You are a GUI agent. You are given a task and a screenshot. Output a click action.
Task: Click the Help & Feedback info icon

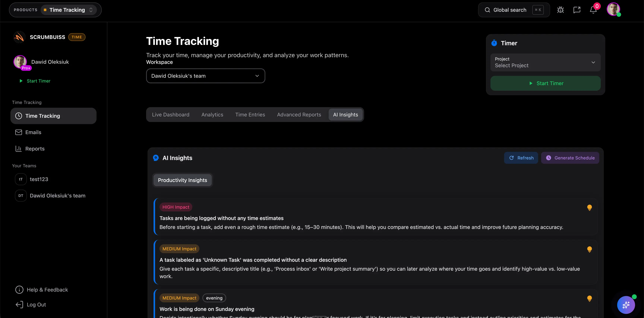[19, 289]
